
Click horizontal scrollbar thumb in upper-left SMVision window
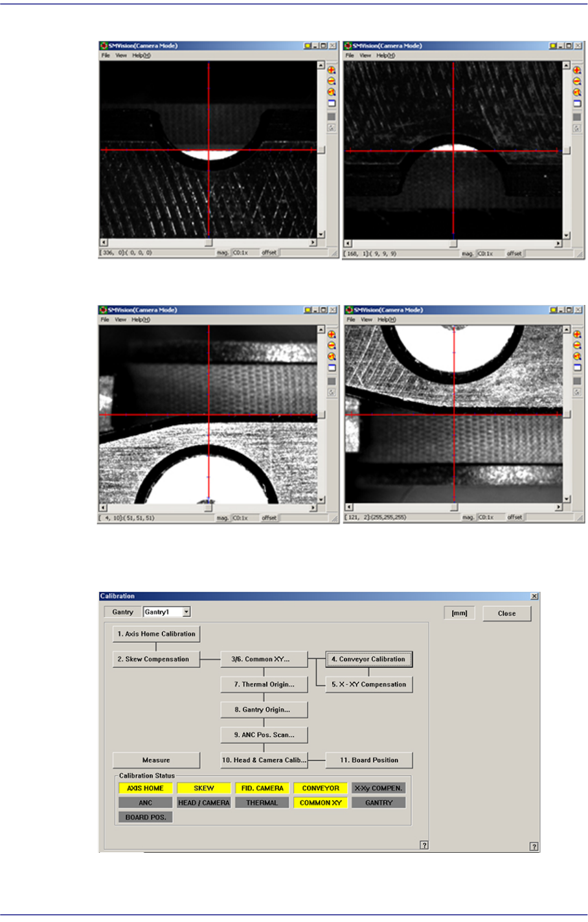[208, 243]
